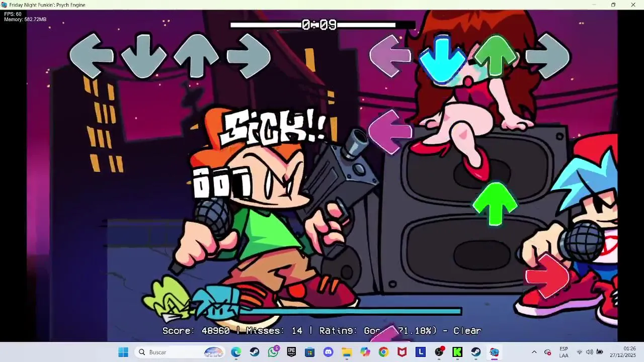Open Copilot from the taskbar
The height and width of the screenshot is (362, 644).
(x=365, y=352)
